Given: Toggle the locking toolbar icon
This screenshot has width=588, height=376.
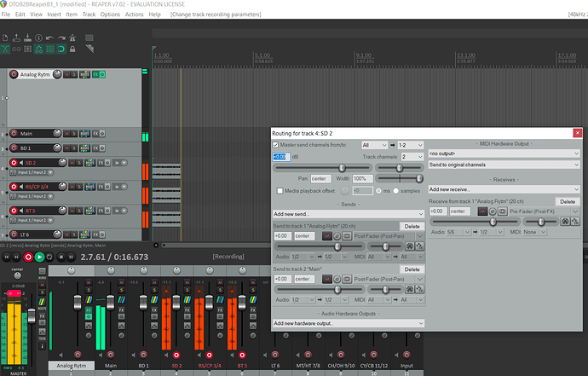Looking at the screenshot, I should pos(72,49).
